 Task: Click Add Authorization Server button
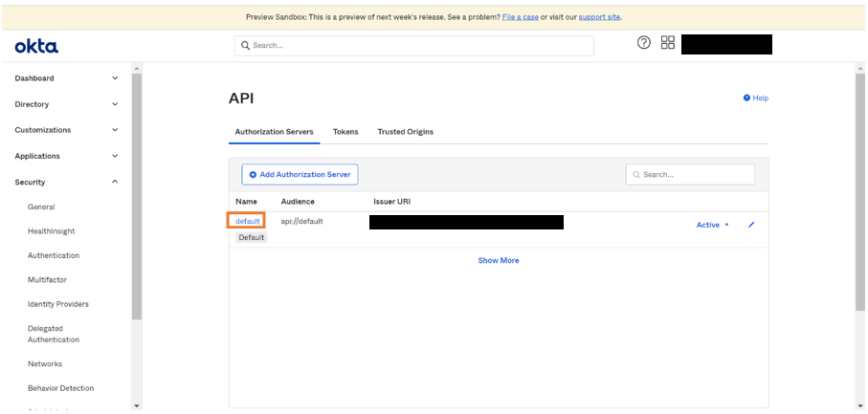pyautogui.click(x=300, y=174)
